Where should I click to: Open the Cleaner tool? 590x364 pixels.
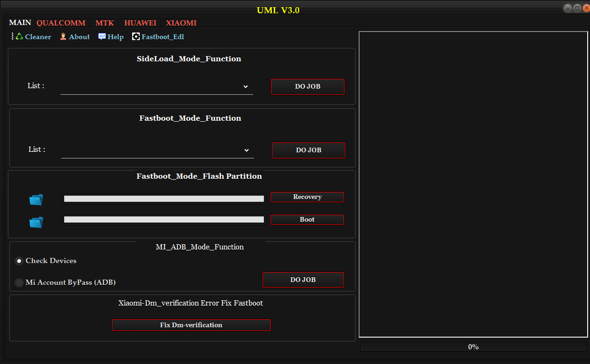click(32, 36)
